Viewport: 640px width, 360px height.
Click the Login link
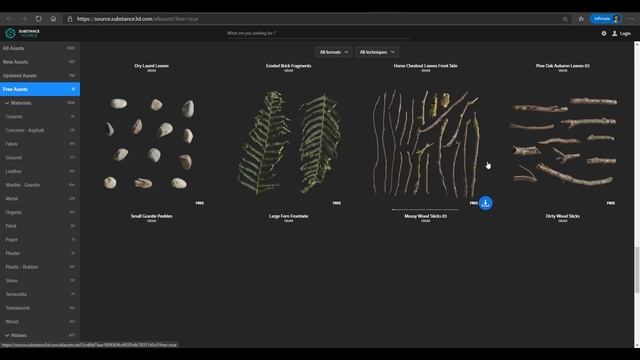pos(625,33)
